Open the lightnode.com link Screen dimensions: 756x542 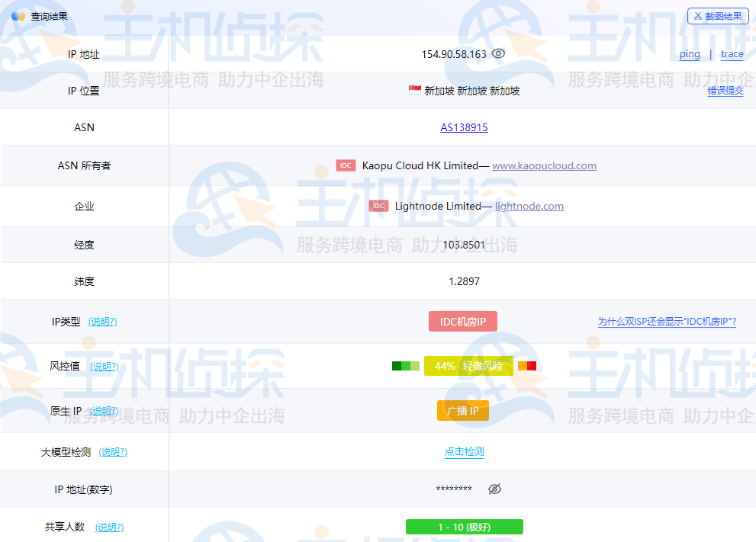[x=529, y=206]
